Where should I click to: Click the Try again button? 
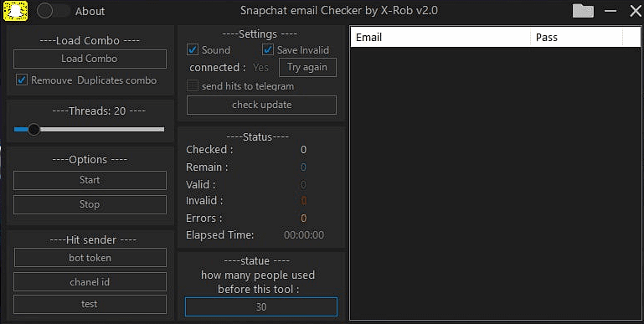[x=307, y=67]
